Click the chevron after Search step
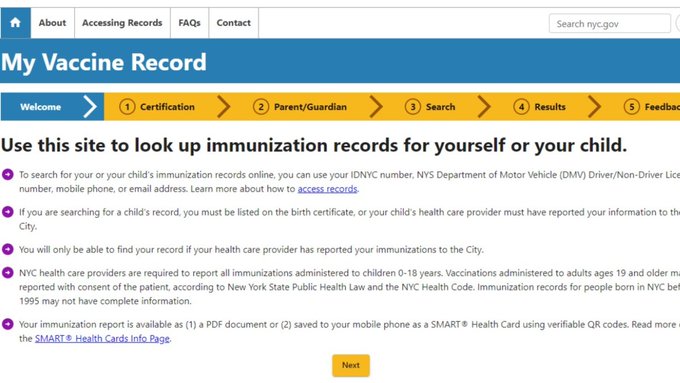680x383 pixels. tap(484, 107)
